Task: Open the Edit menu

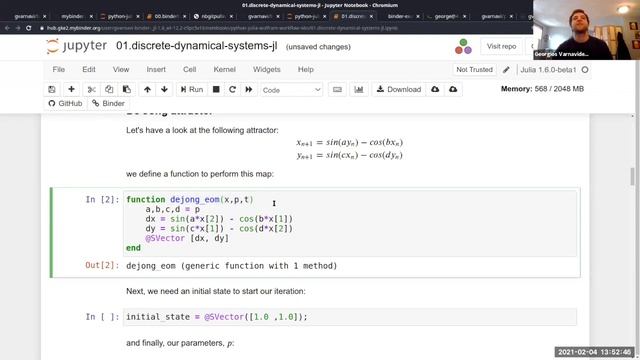Action: (89, 69)
